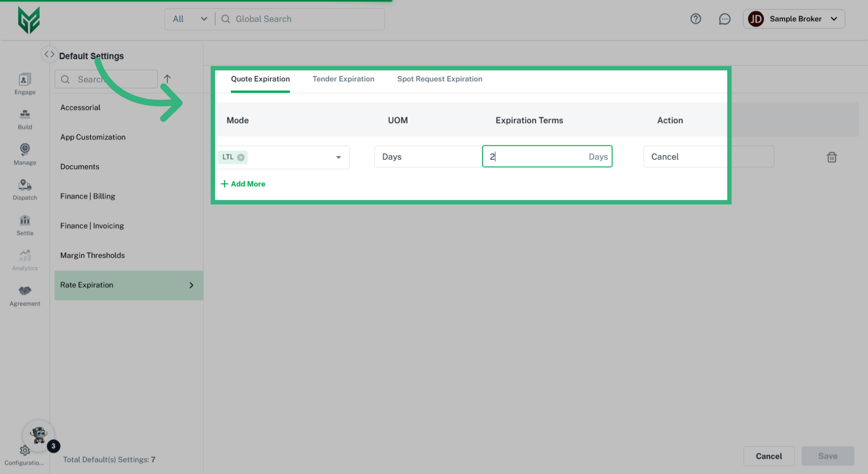Switch to the Tender Expiration tab
Screen dimensions: 868x474
(x=343, y=79)
